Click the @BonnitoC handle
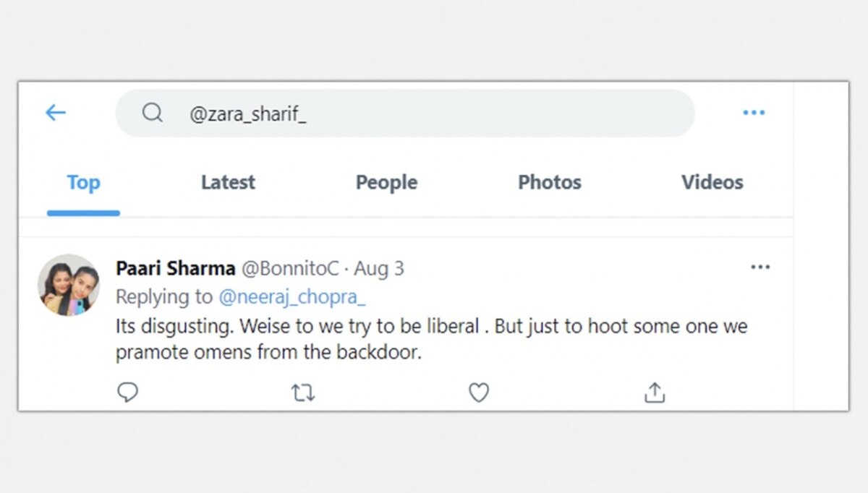This screenshot has width=868, height=493. (289, 269)
